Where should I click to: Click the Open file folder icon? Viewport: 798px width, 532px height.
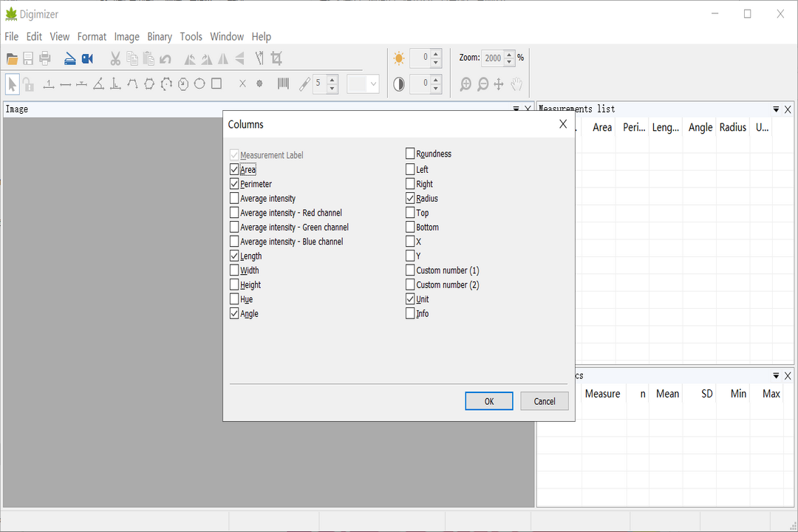tap(13, 59)
